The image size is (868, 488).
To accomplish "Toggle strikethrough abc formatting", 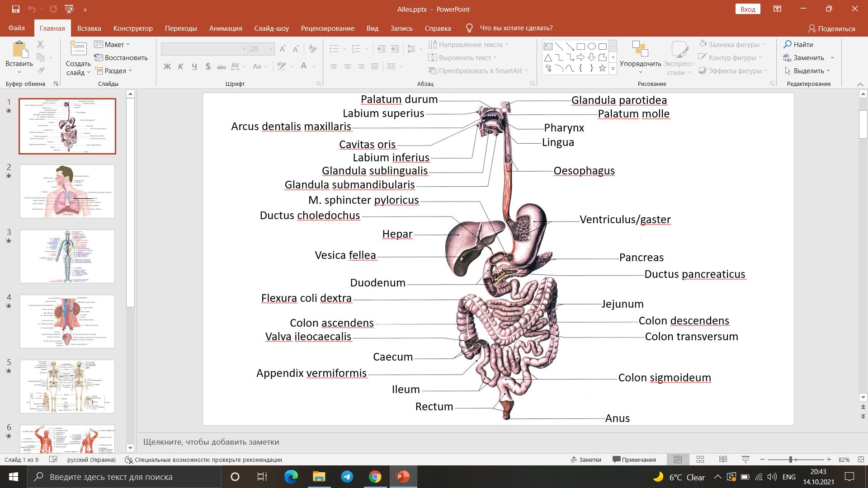I will pyautogui.click(x=222, y=66).
